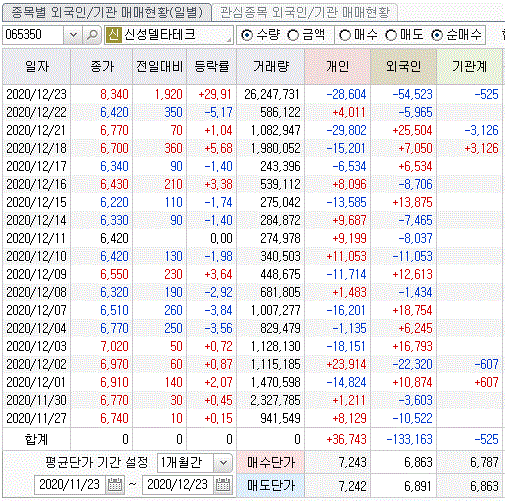
Task: Open start date calendar picker icon
Action: [x=115, y=484]
